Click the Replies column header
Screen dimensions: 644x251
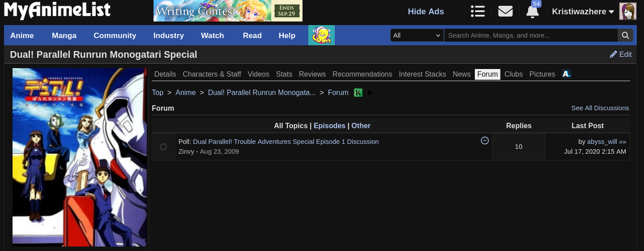tap(519, 126)
